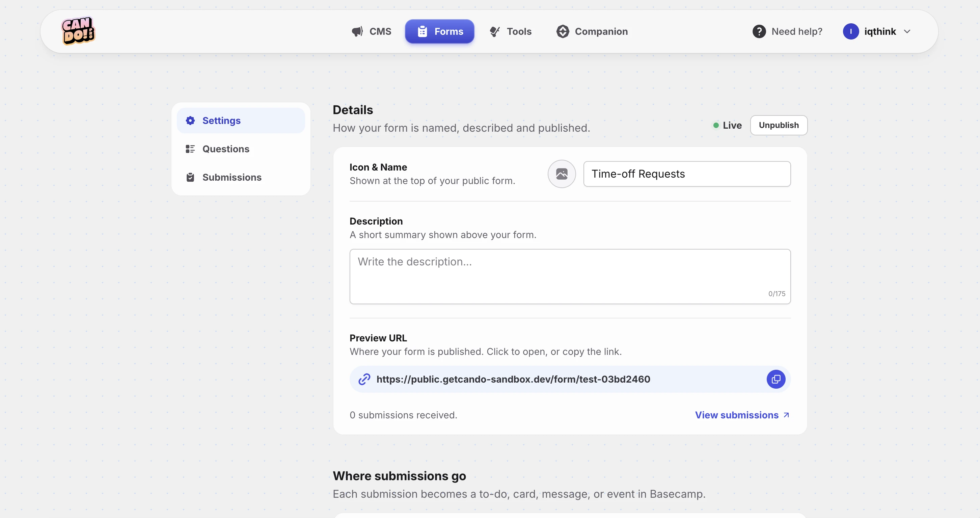Click the Unpublish button
980x518 pixels.
coord(779,125)
